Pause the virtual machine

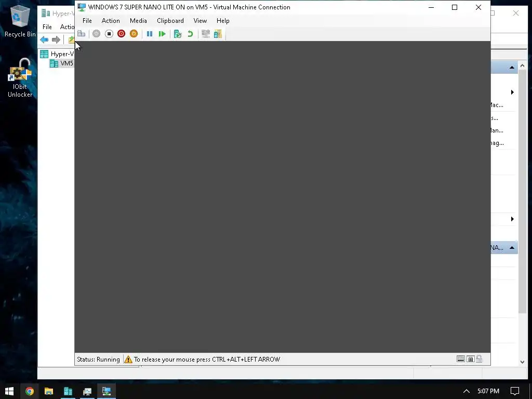pos(149,34)
